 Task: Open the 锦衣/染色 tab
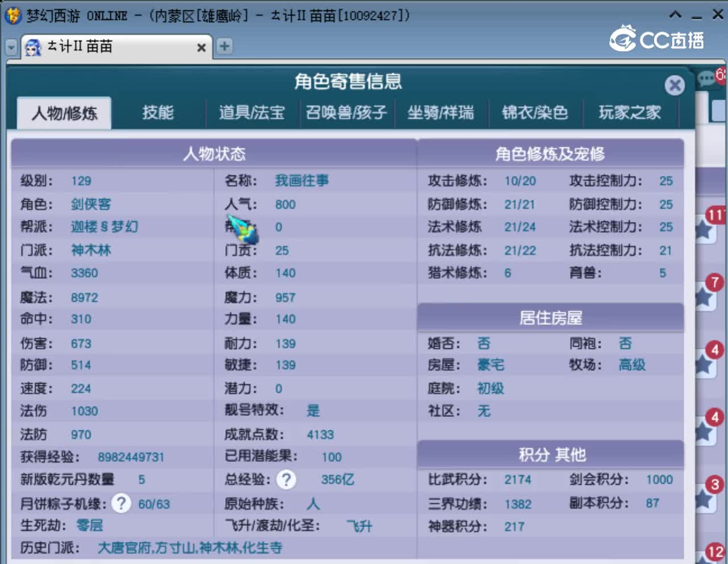point(535,113)
